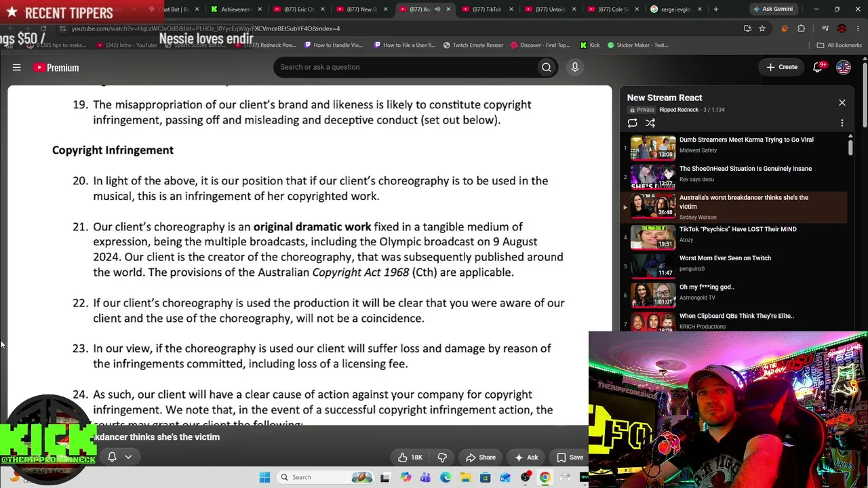Save video to a playlist
This screenshot has width=868, height=488.
coord(570,457)
